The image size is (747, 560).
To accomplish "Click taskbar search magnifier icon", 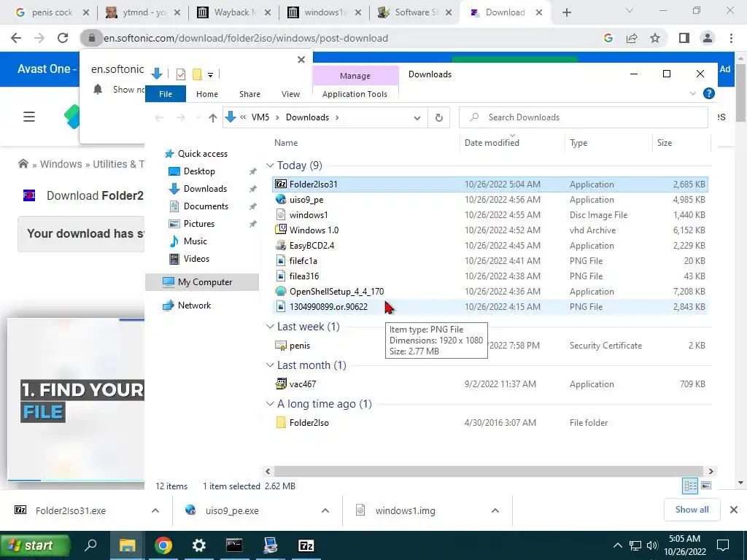I will pyautogui.click(x=90, y=545).
